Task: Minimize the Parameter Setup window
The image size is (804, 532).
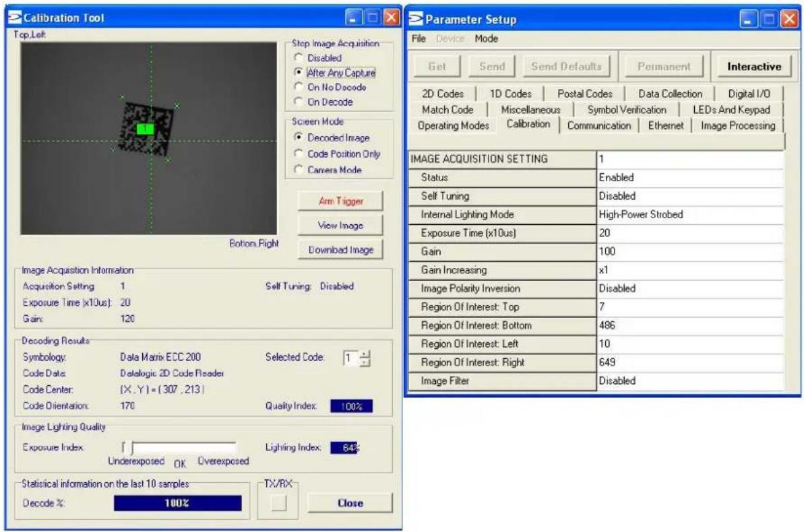Action: 748,20
